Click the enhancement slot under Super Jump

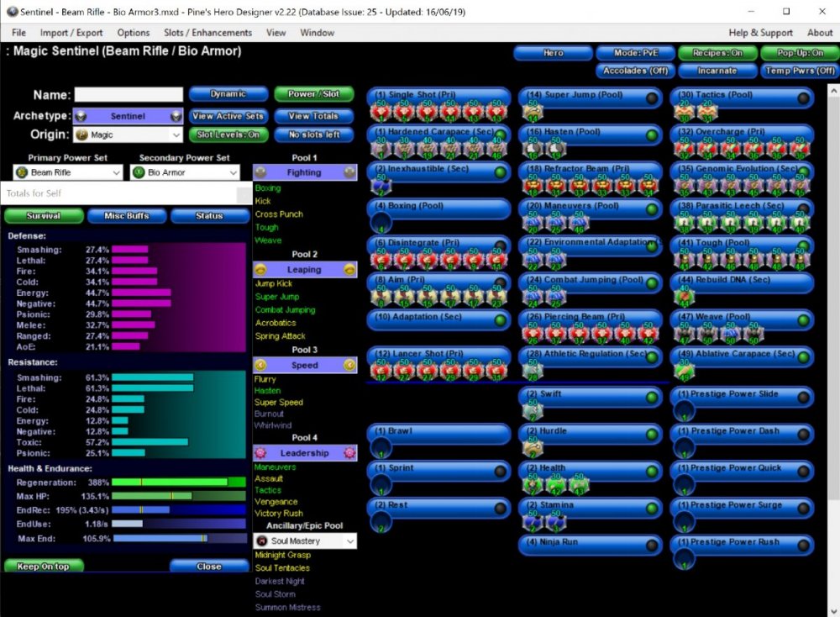coord(531,112)
